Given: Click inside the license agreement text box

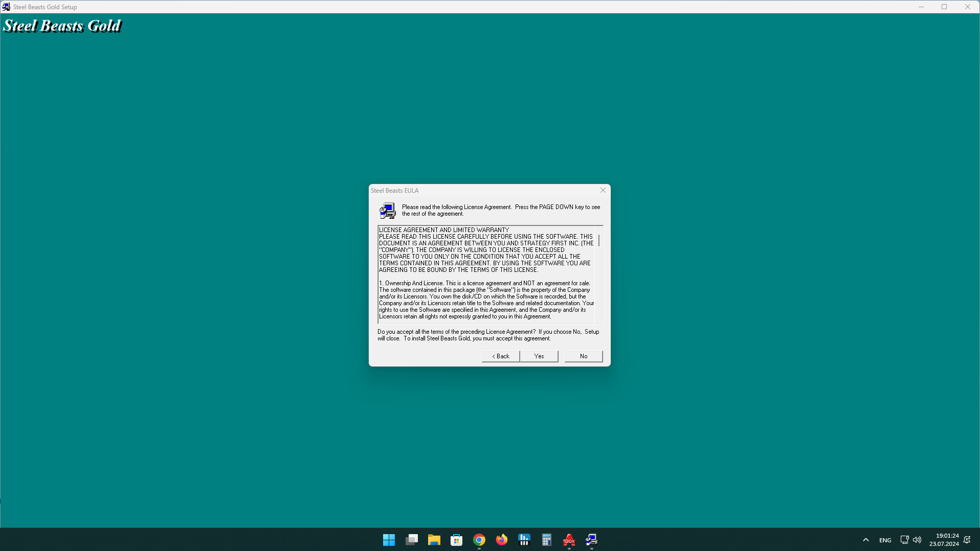Looking at the screenshot, I should 486,274.
